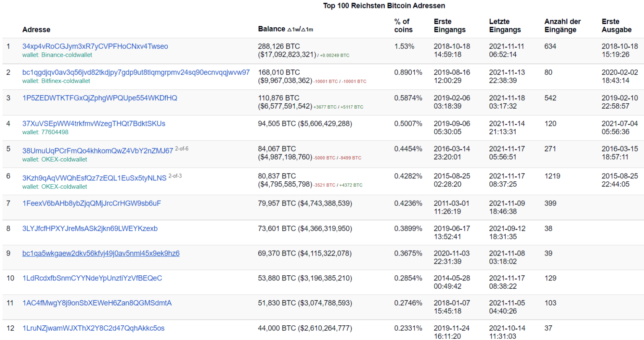
Task: Open the bc1qgdjqv0av3q56jvd82tkdjpy7 address link
Action: pos(136,72)
